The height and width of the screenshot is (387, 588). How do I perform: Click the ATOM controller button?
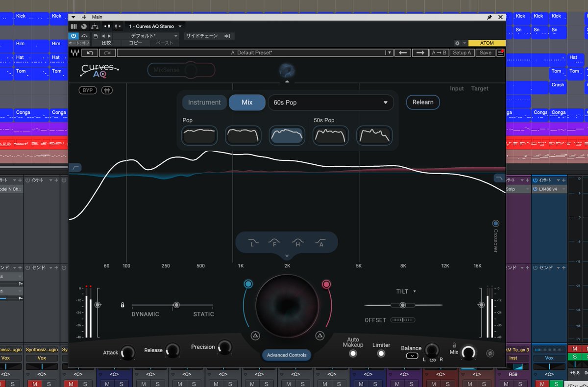coord(487,43)
